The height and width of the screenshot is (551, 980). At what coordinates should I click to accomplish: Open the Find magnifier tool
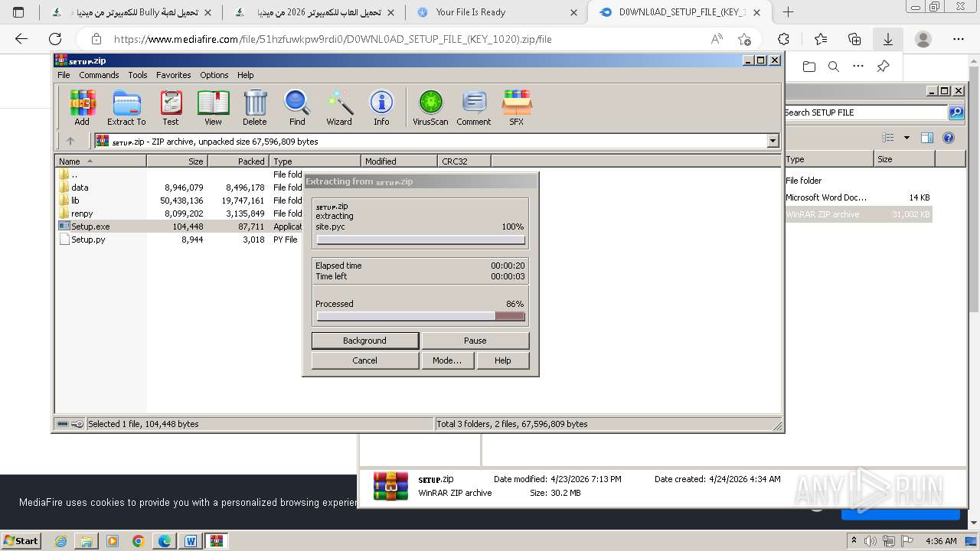297,107
